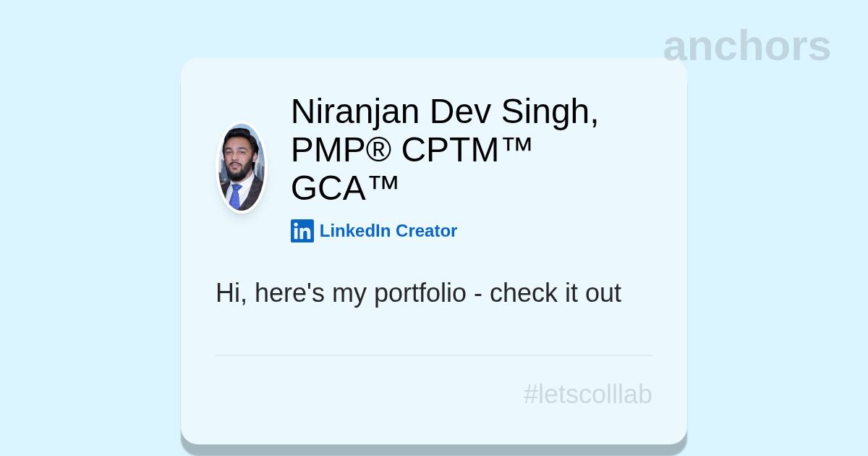The width and height of the screenshot is (868, 456).
Task: Click the word 'Niranjan' in the heading
Action: [x=354, y=111]
